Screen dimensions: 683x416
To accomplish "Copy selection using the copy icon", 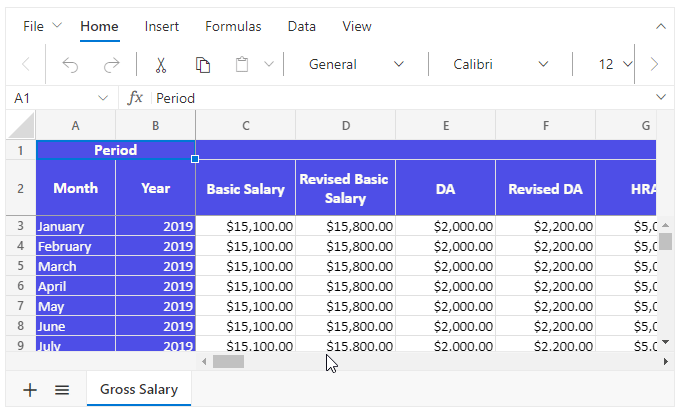I will (x=203, y=65).
